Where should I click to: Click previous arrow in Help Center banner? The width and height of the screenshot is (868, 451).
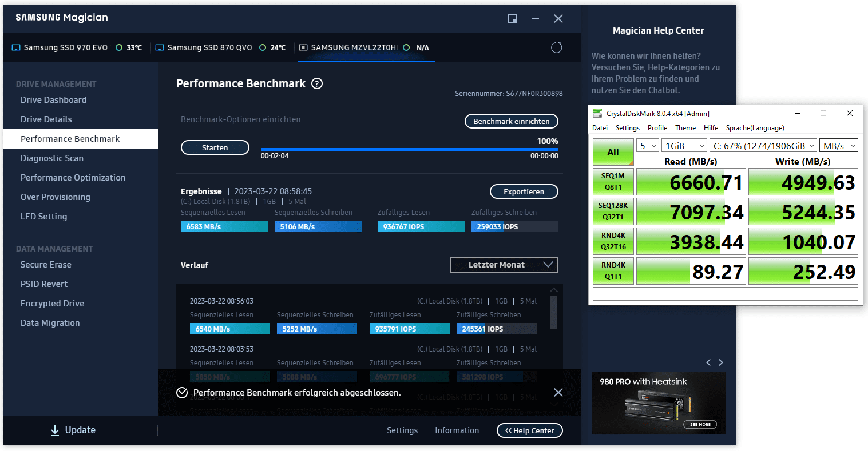pos(708,362)
